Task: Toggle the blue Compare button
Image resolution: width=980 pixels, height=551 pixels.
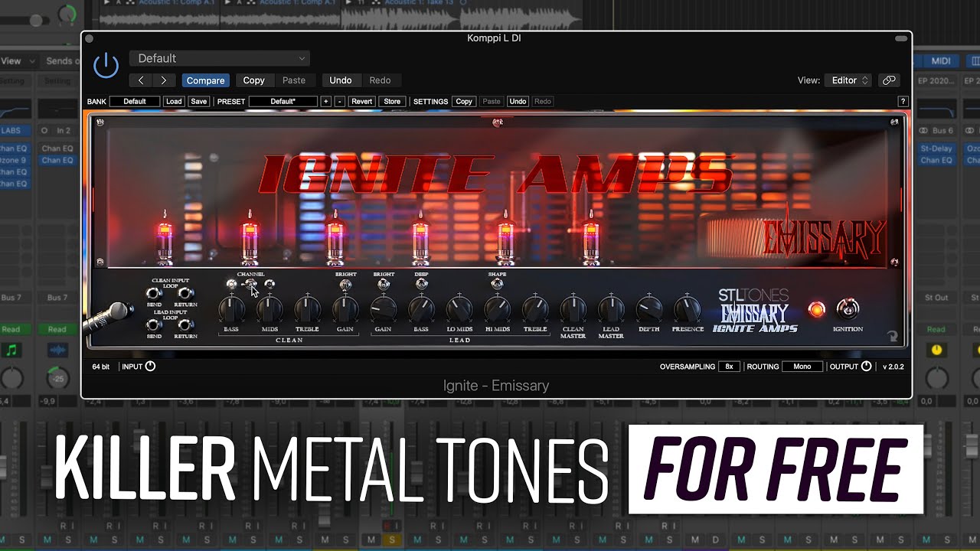Action: [x=206, y=80]
